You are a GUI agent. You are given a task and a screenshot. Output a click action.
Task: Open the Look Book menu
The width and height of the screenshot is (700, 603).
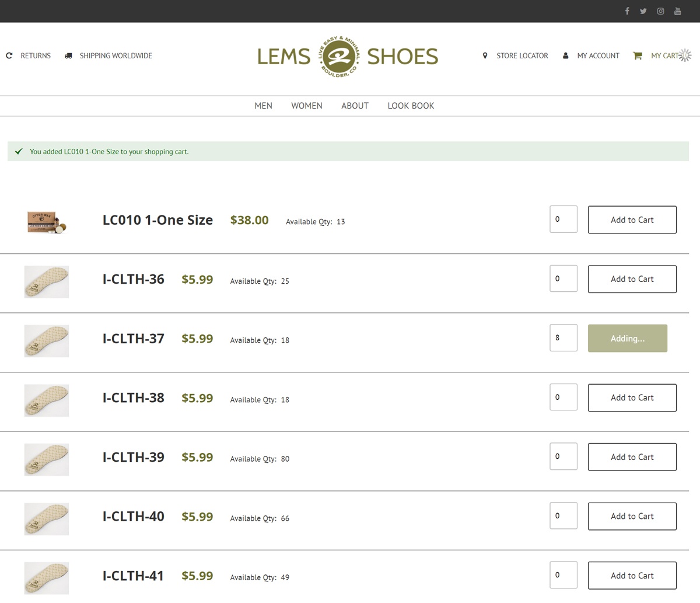411,106
